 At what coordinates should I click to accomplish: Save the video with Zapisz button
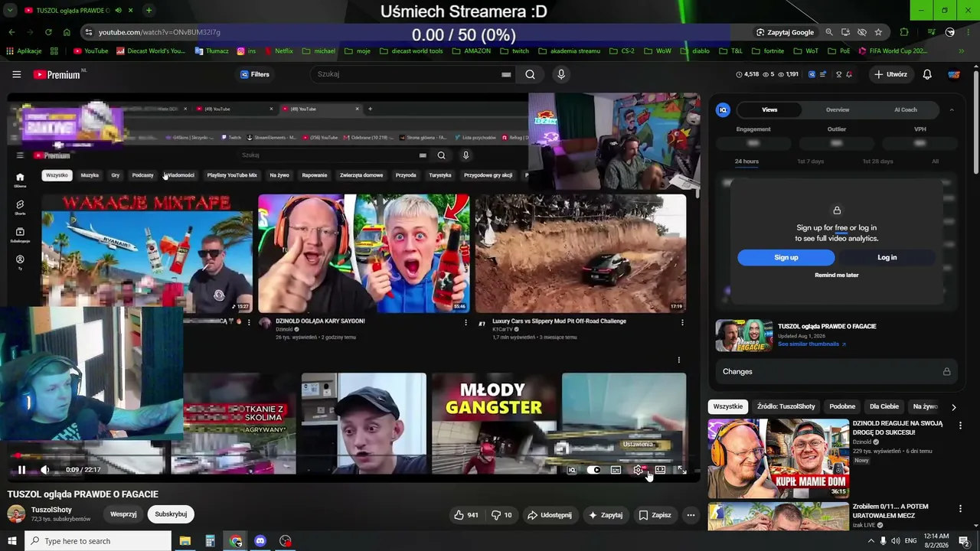655,515
